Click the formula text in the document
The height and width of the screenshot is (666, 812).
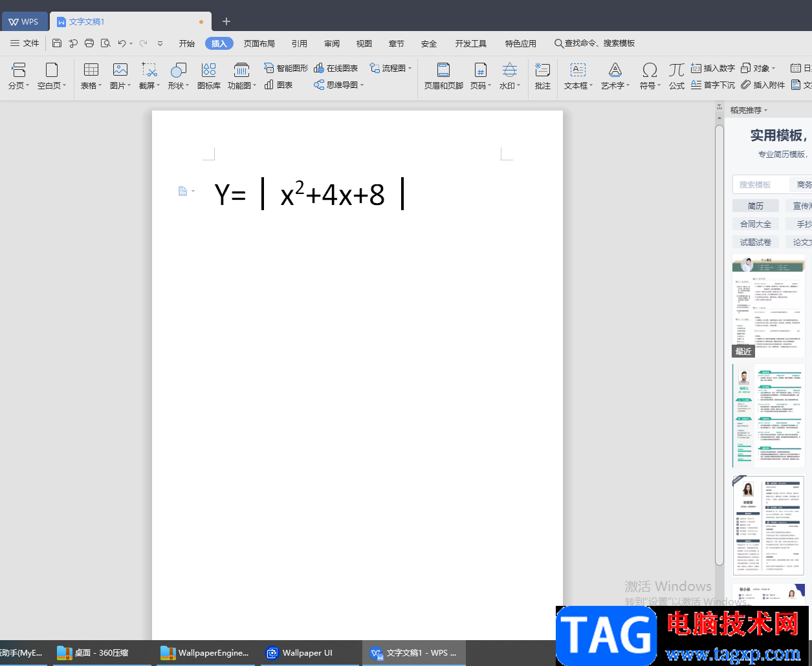click(309, 194)
